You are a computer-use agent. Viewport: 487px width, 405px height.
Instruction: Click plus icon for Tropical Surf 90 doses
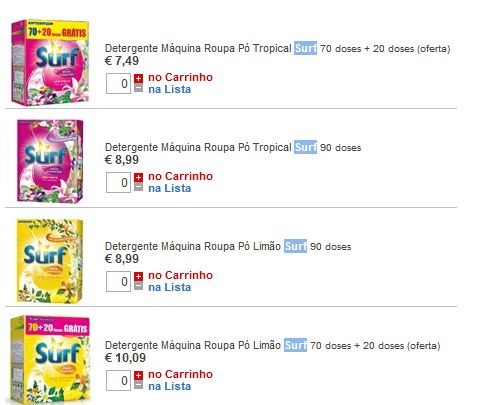pyautogui.click(x=138, y=178)
